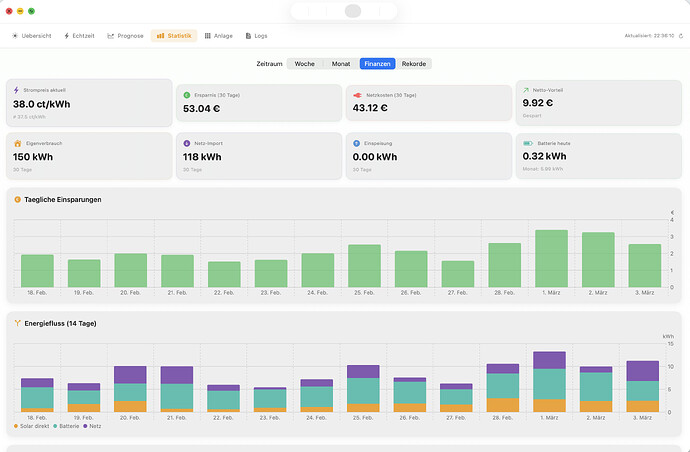Click the house icon for Eigenverbrauch

point(18,143)
